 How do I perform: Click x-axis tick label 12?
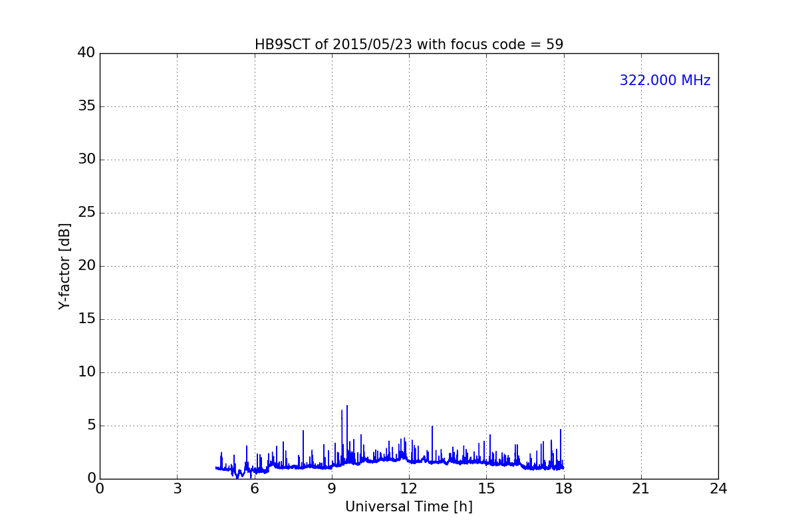409,489
